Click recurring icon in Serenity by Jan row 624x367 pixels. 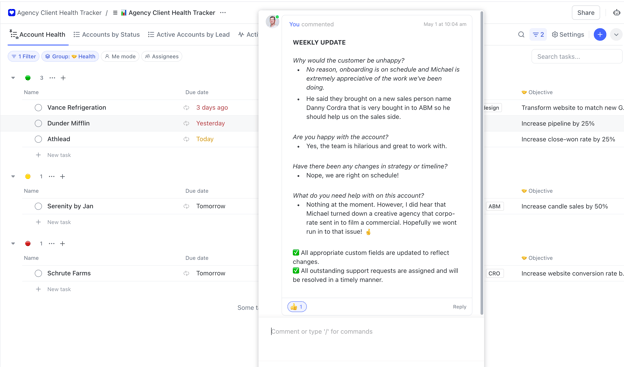tap(186, 206)
